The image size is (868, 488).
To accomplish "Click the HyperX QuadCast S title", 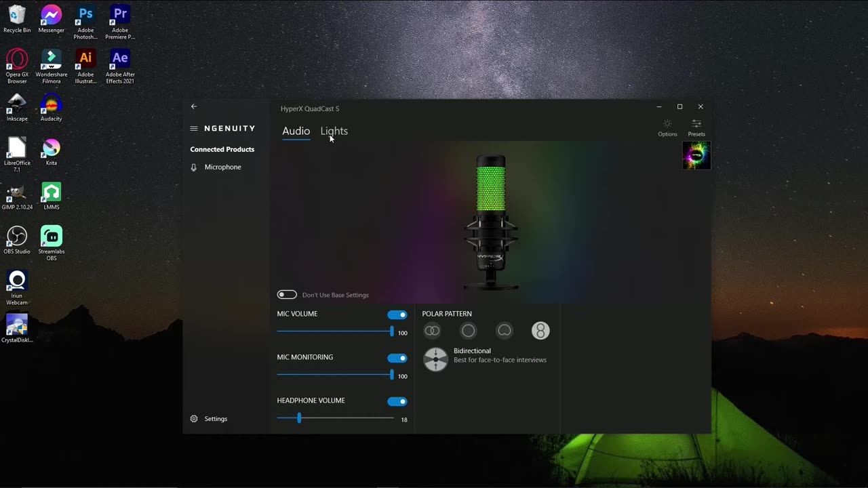I will (310, 108).
